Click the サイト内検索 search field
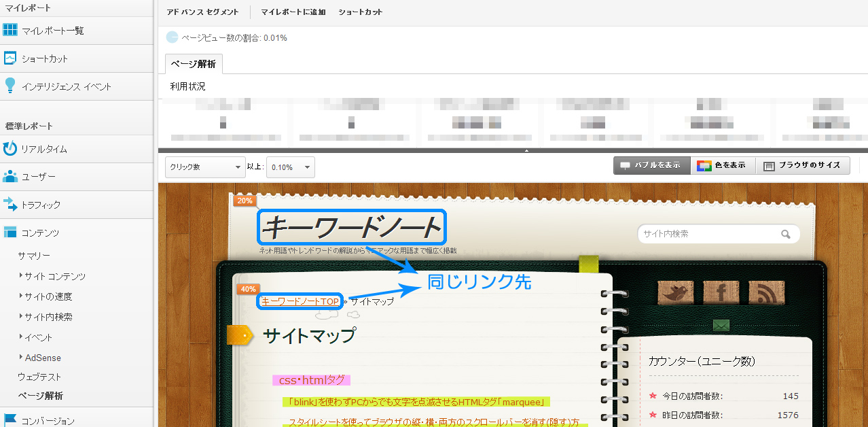The height and width of the screenshot is (427, 868). coord(708,234)
